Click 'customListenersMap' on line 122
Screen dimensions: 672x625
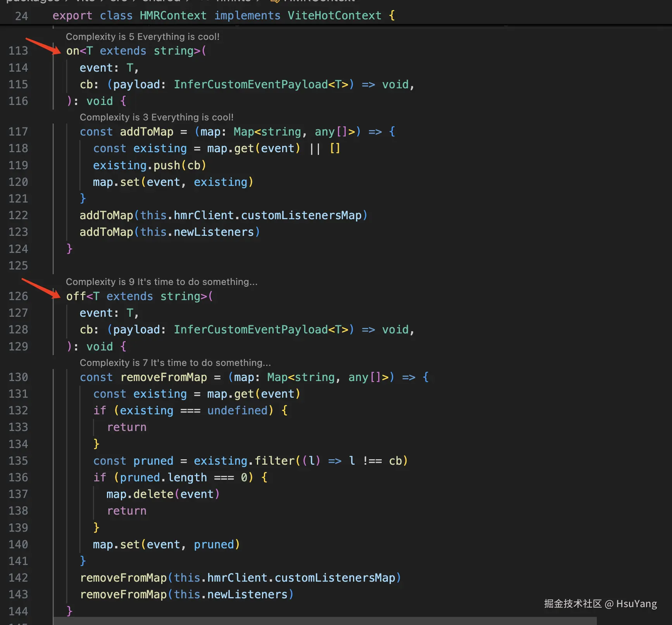(301, 216)
